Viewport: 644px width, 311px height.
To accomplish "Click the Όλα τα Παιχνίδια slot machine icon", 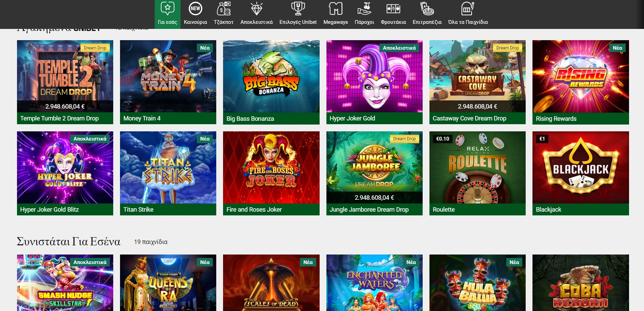I will (x=468, y=9).
